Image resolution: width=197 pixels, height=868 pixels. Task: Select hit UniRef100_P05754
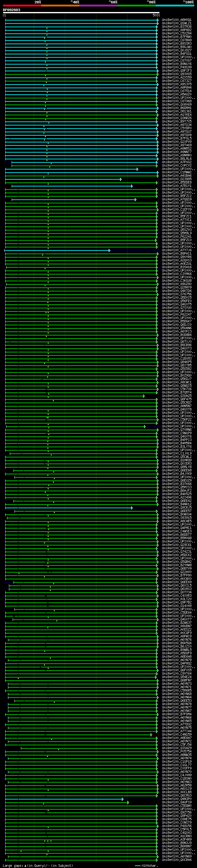click(177, 751)
